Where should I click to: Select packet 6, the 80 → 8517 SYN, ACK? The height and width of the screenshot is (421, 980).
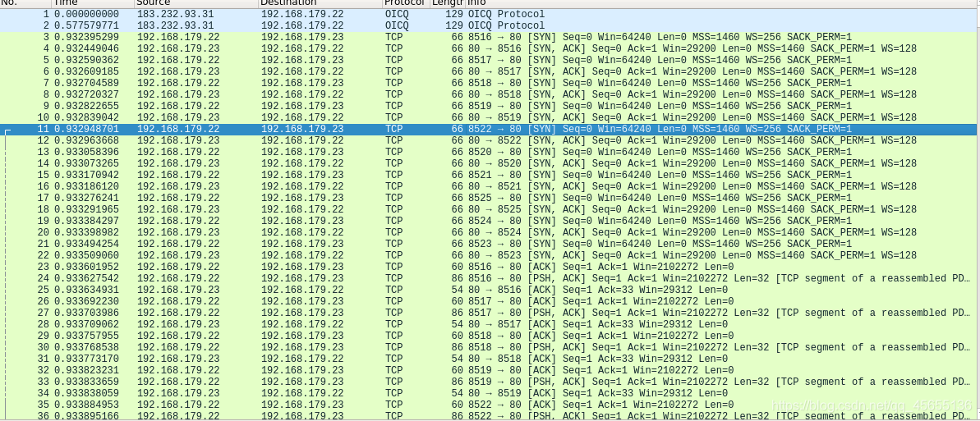coord(490,71)
